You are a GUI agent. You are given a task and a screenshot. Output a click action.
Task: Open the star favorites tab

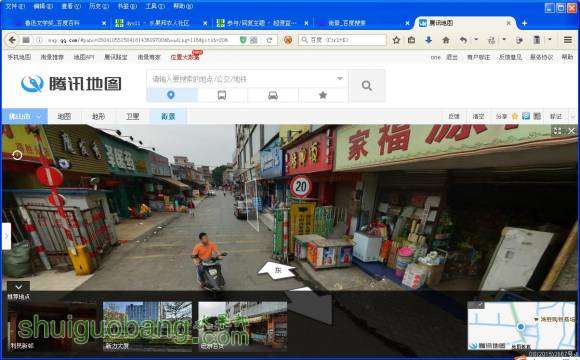coord(323,95)
